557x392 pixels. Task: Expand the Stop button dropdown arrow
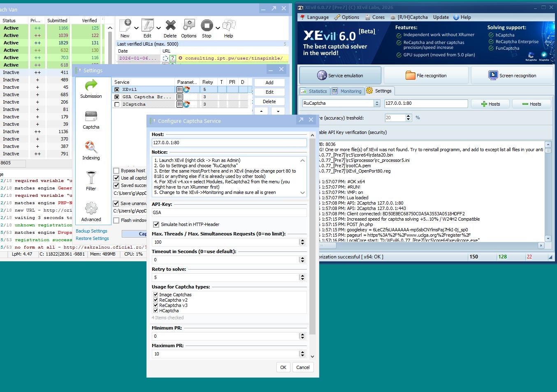pos(218,28)
